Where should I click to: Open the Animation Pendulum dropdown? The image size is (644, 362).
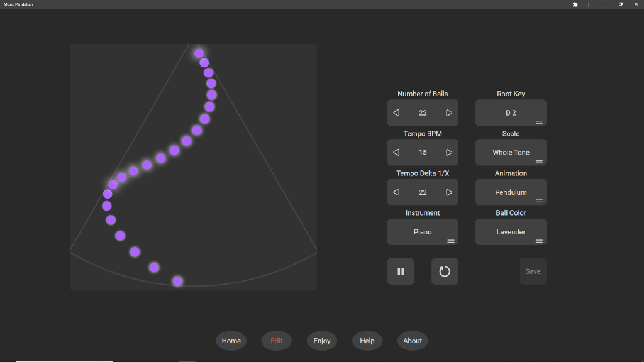pyautogui.click(x=511, y=192)
